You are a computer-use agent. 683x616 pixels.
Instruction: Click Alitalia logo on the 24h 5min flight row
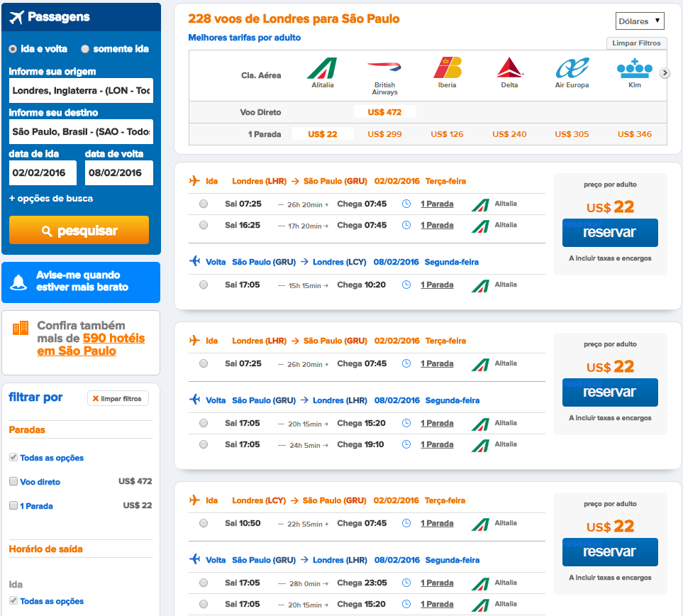click(480, 446)
